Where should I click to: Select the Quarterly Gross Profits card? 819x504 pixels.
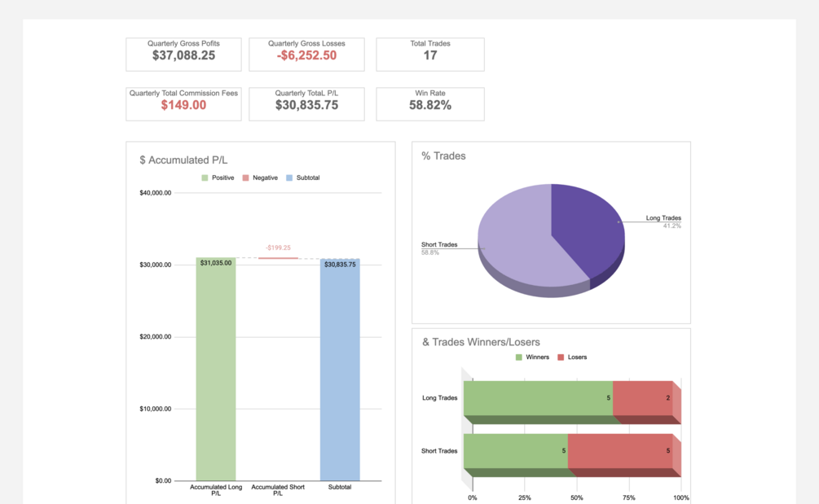pyautogui.click(x=183, y=55)
